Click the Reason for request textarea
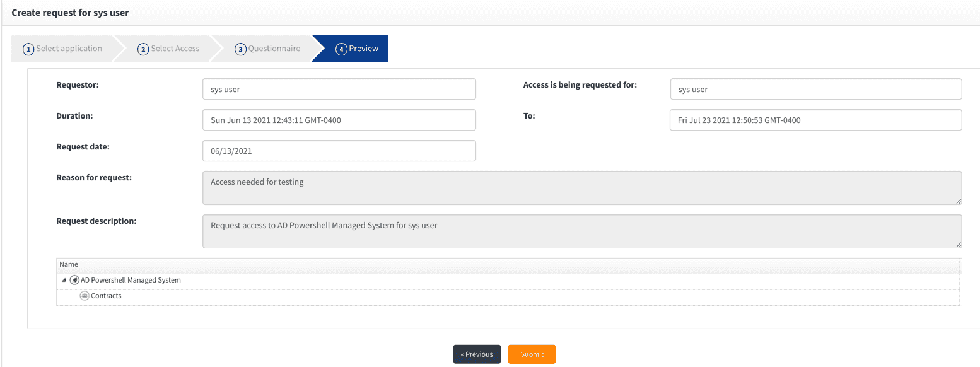The height and width of the screenshot is (367, 980). (x=581, y=188)
